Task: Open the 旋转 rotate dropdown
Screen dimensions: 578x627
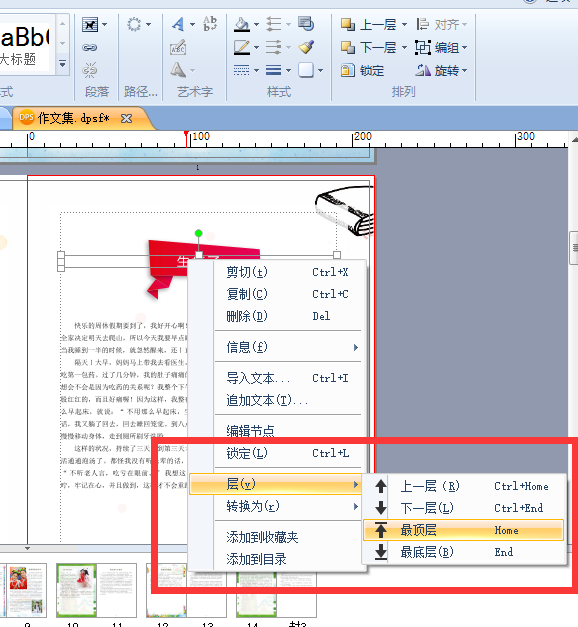Action: click(x=464, y=71)
